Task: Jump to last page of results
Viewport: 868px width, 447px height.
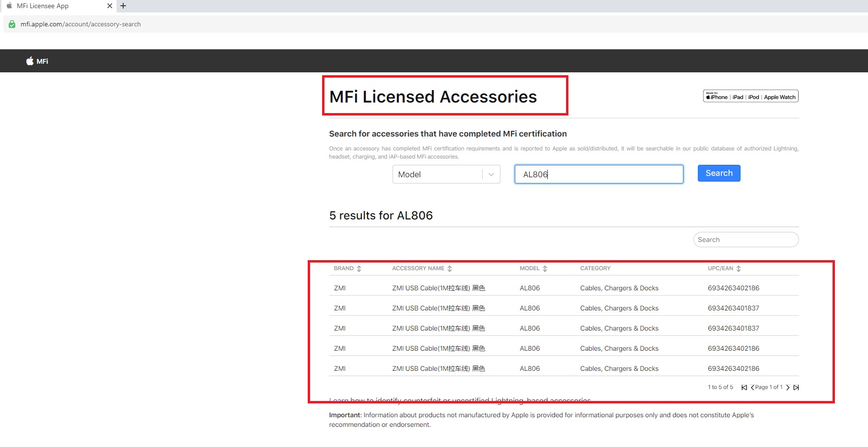Action: [x=796, y=388]
